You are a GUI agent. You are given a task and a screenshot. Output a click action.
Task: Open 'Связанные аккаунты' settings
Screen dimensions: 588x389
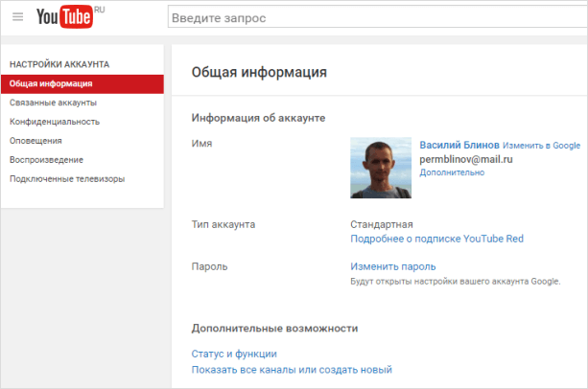(x=54, y=103)
